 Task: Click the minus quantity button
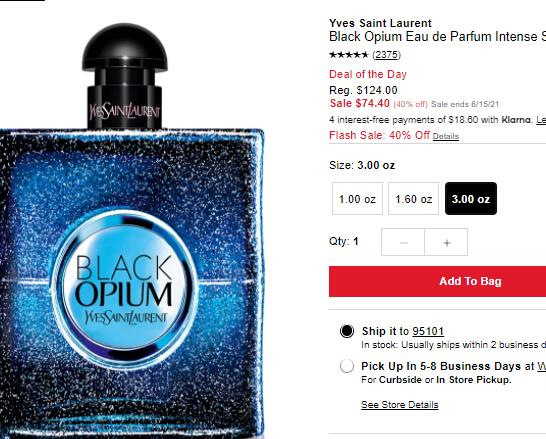[x=403, y=242]
